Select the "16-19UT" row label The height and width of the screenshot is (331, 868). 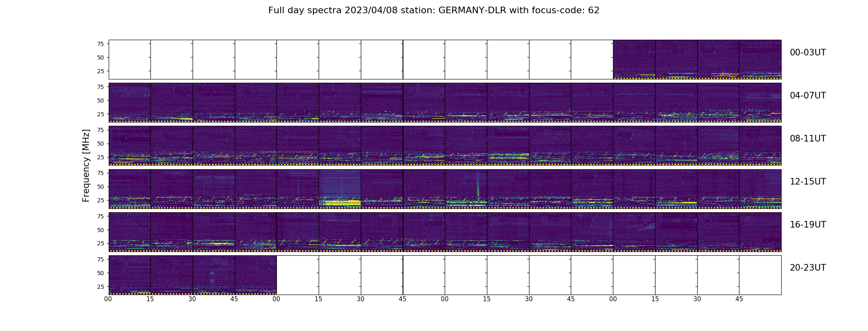click(x=808, y=225)
